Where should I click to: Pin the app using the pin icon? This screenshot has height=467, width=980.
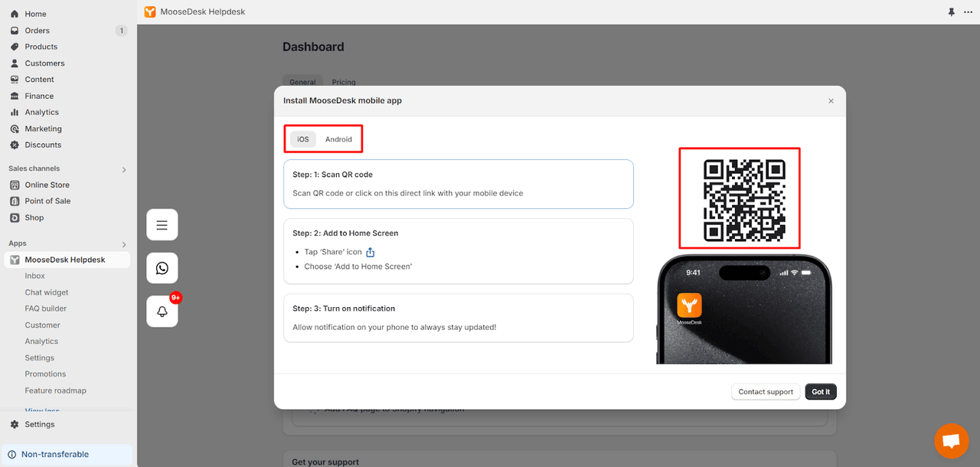pos(951,12)
